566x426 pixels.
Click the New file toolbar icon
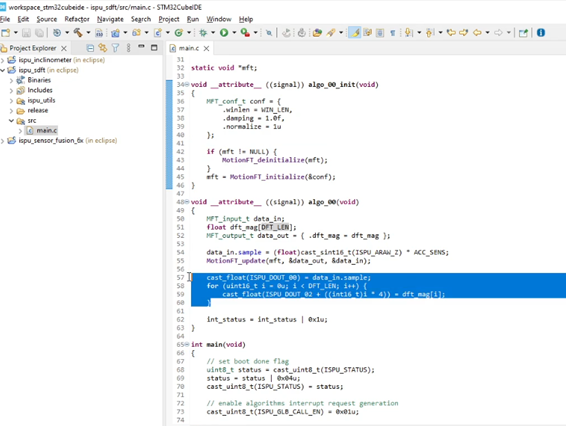point(6,33)
